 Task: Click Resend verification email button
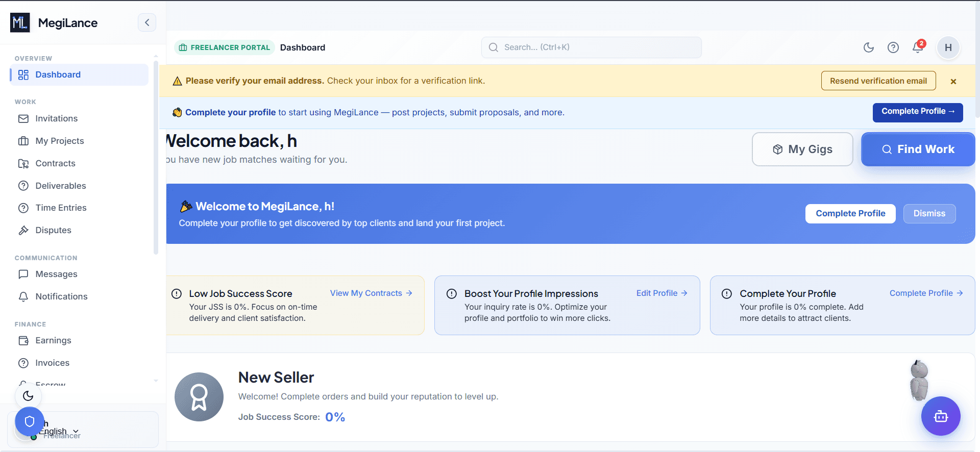878,81
